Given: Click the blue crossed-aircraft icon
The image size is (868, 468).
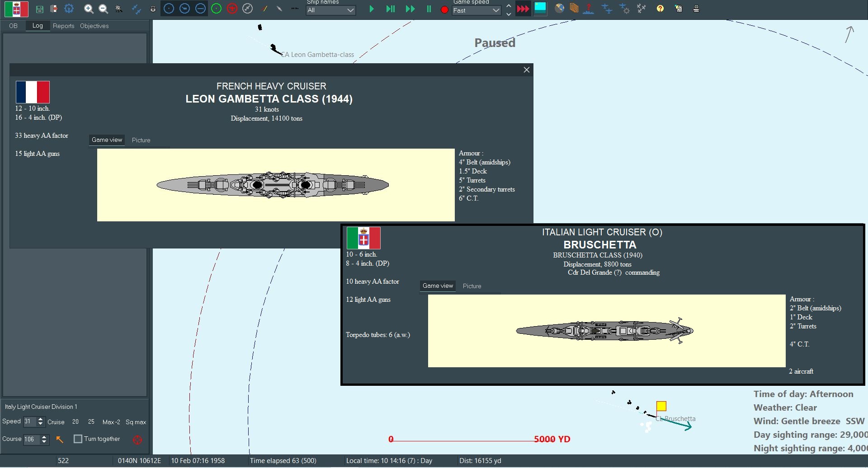Looking at the screenshot, I should tap(137, 9).
